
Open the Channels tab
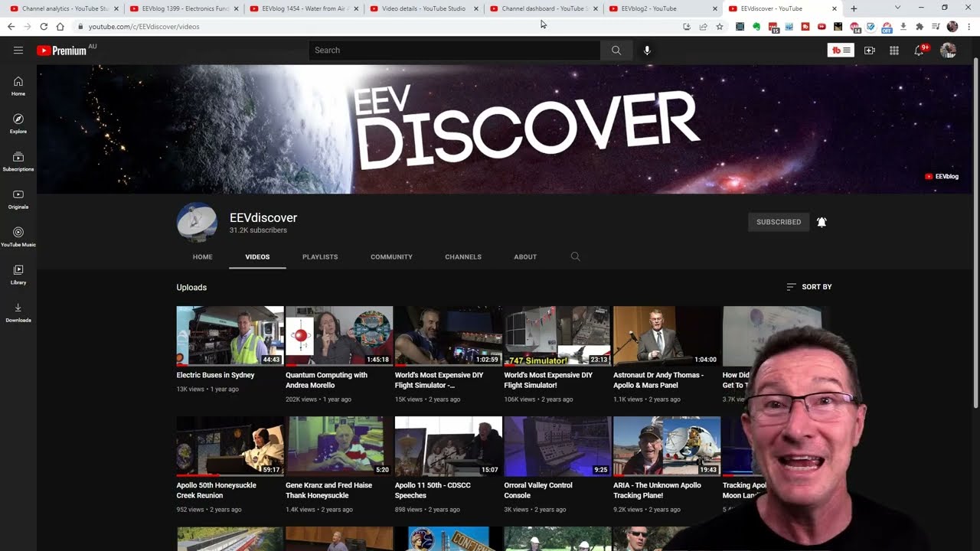(x=463, y=257)
